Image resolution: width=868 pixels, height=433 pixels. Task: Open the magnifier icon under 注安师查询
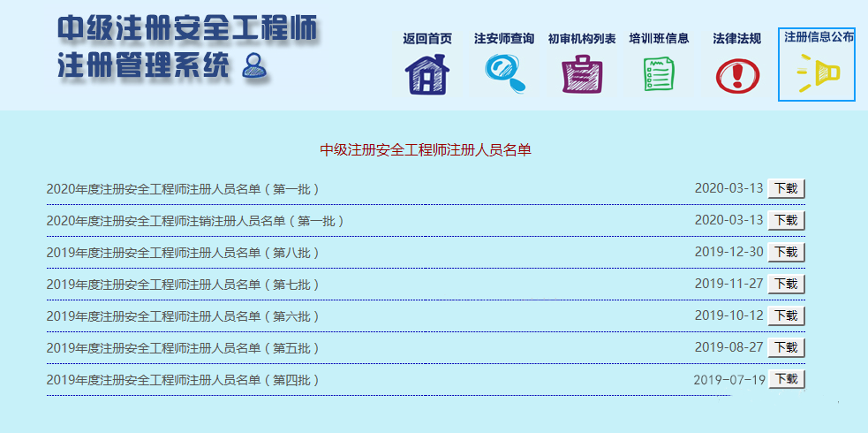(x=505, y=74)
